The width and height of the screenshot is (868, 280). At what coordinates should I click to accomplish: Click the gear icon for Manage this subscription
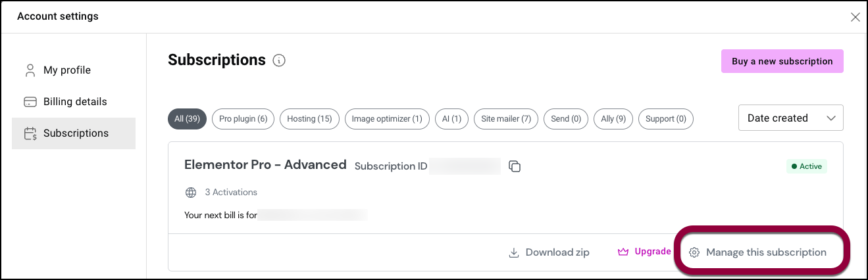click(x=694, y=252)
